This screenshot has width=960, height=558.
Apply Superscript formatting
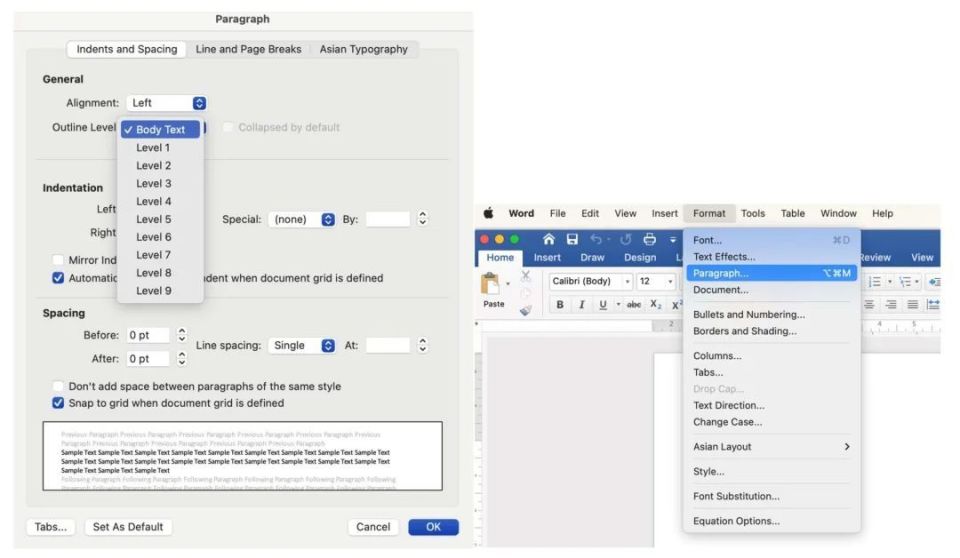point(676,304)
